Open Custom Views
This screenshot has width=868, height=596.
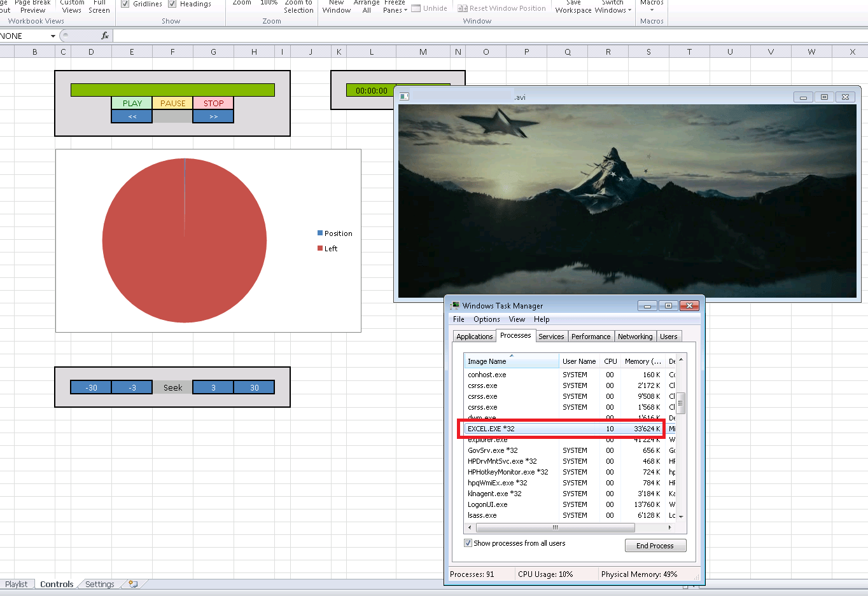tap(71, 7)
